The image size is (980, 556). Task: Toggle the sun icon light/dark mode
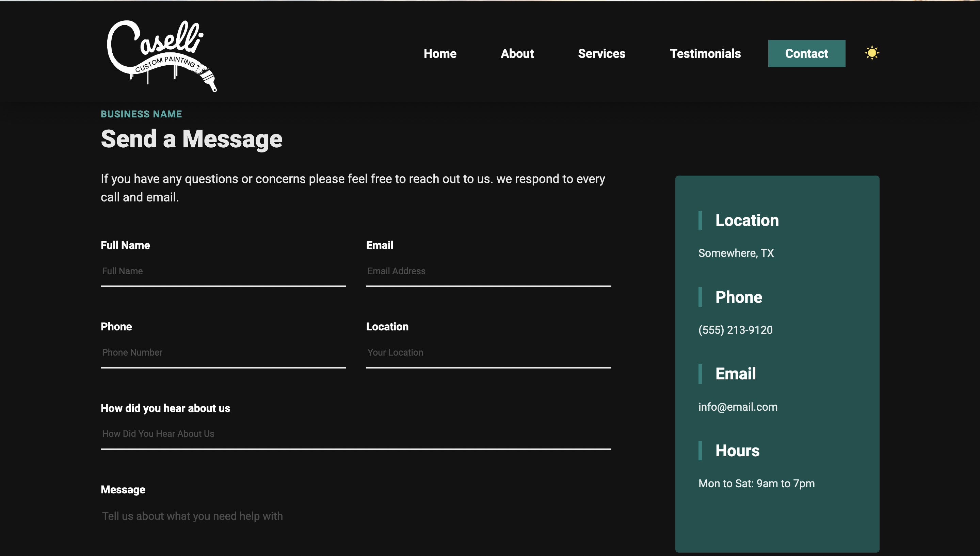[871, 53]
